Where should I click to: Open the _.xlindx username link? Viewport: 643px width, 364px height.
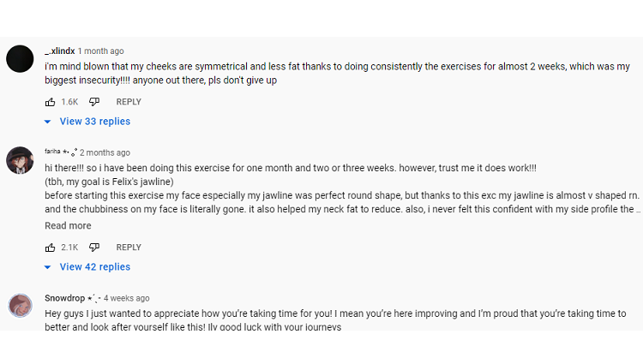[60, 51]
